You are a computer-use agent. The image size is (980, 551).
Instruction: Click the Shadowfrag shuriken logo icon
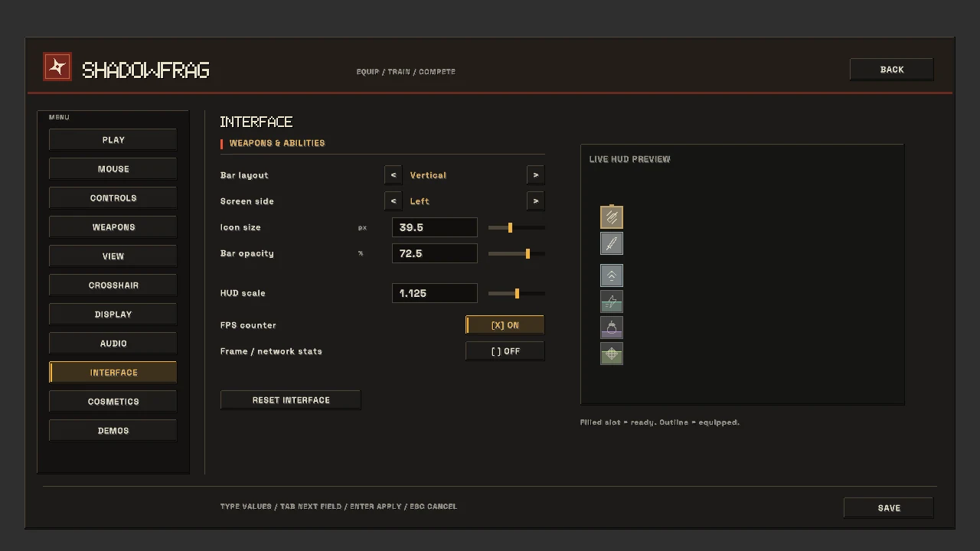57,67
